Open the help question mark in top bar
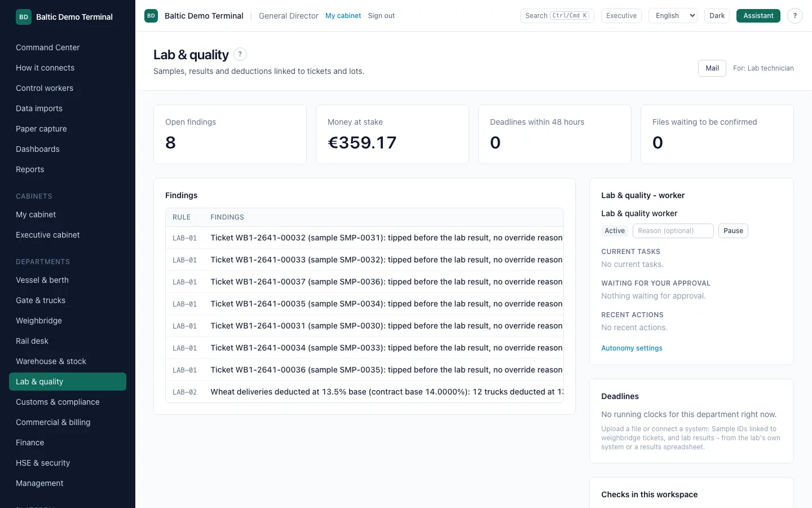 tap(795, 16)
